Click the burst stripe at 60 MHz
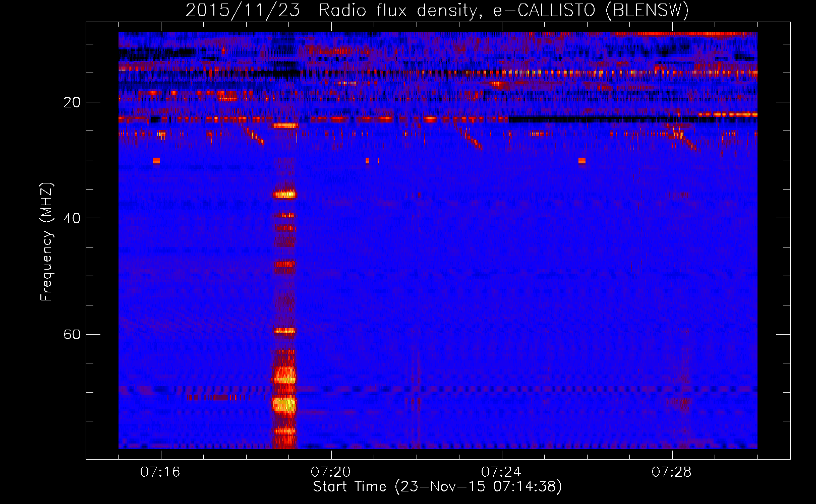This screenshot has width=816, height=504. click(284, 331)
